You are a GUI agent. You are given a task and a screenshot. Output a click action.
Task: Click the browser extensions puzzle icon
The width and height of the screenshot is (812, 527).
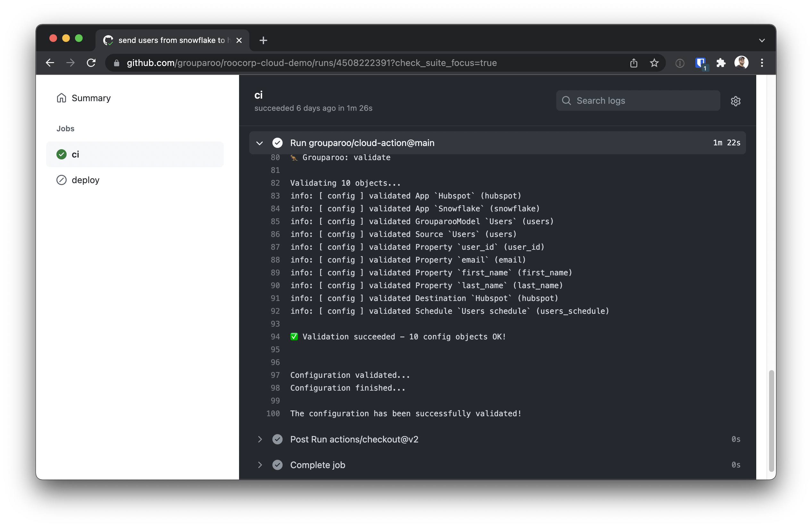721,63
